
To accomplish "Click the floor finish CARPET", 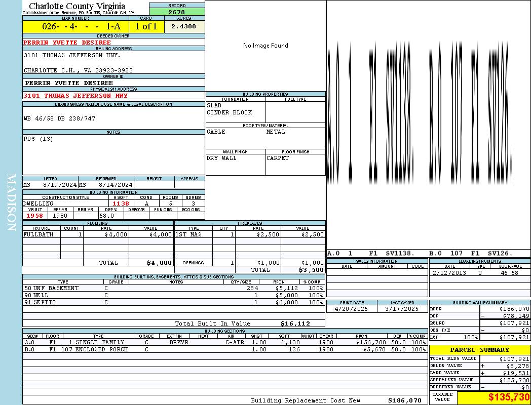I will [278, 158].
